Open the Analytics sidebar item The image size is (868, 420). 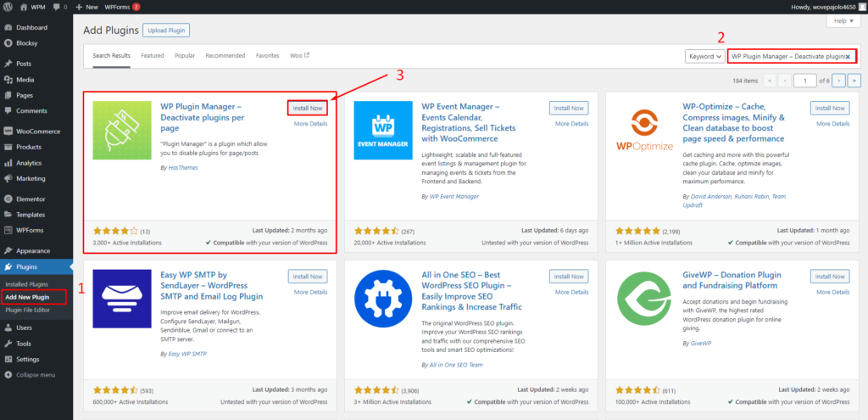tap(28, 162)
